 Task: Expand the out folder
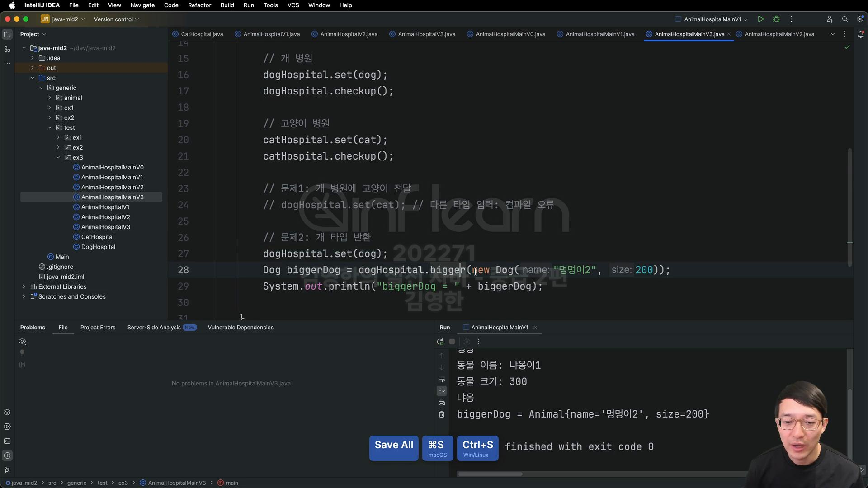33,68
